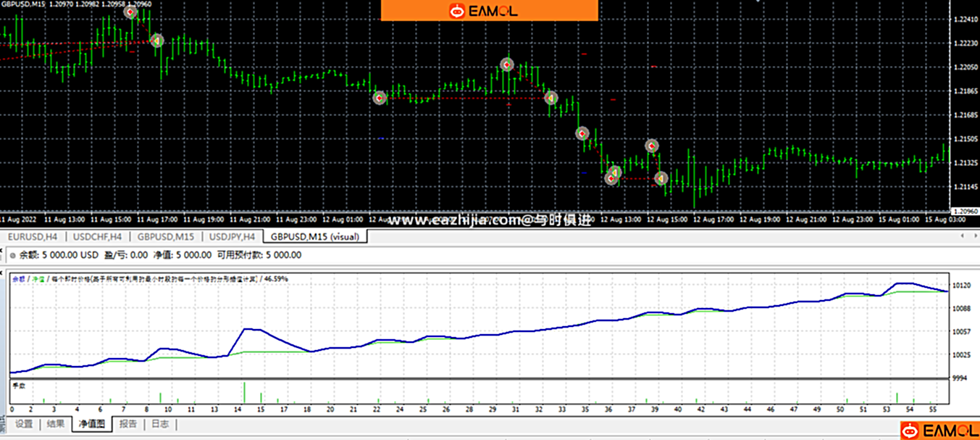Open the USDCHF,H4 chart tab
The height and width of the screenshot is (440, 980).
(97, 236)
